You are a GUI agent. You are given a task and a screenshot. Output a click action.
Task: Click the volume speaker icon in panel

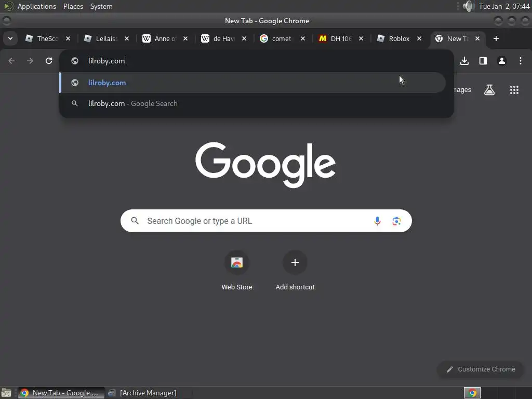(x=468, y=6)
